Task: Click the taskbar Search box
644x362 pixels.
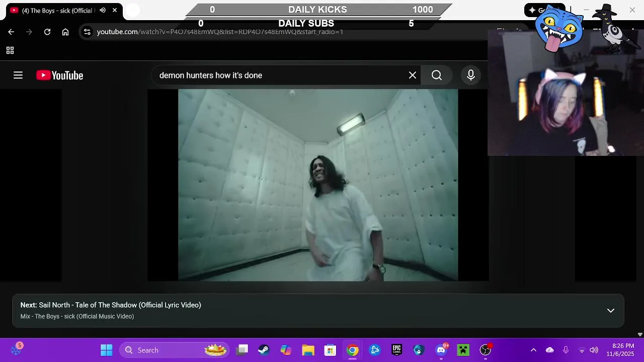Action: [175, 350]
